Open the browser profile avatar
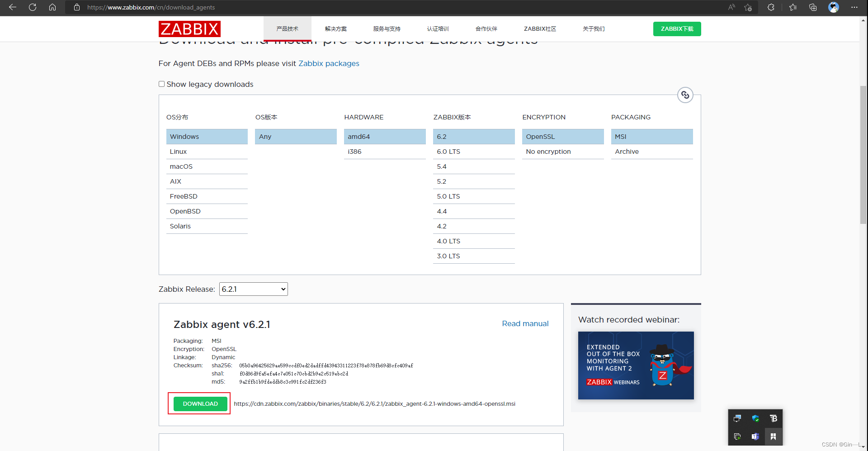Image resolution: width=868 pixels, height=451 pixels. pyautogui.click(x=834, y=7)
